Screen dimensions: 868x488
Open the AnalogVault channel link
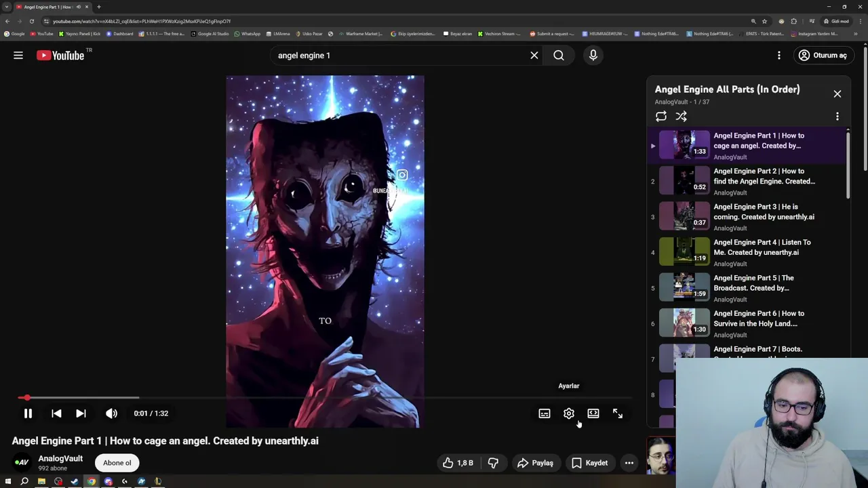(60, 459)
